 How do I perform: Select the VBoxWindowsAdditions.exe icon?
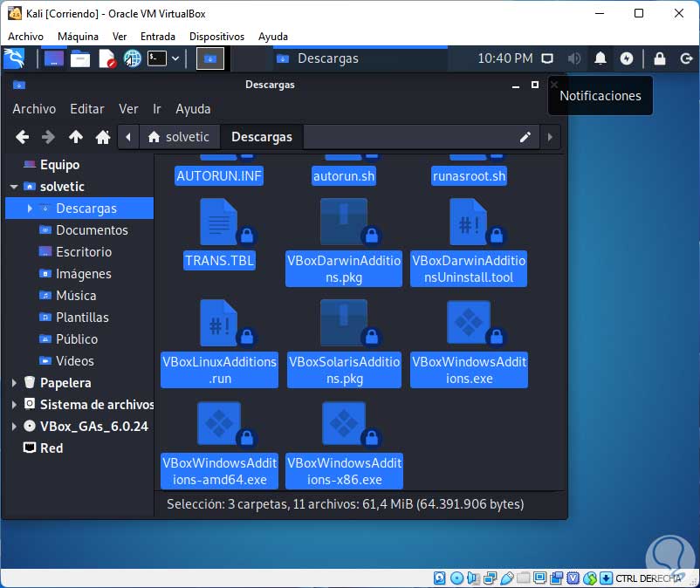tap(469, 324)
